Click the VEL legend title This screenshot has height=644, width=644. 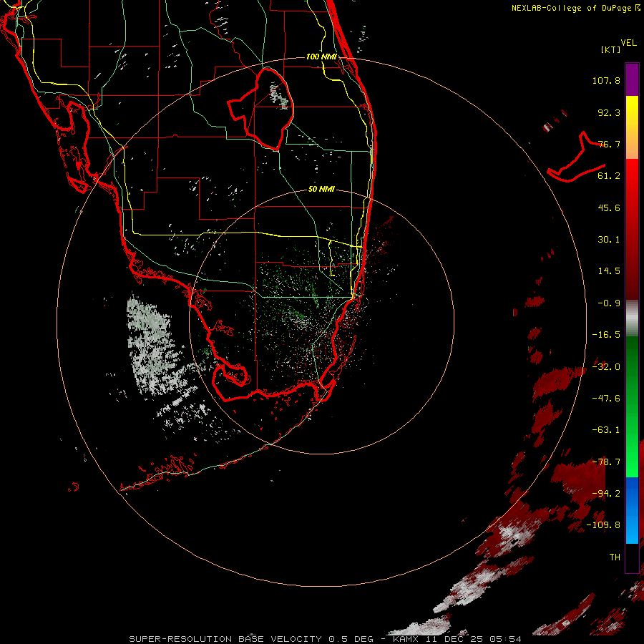(628, 43)
